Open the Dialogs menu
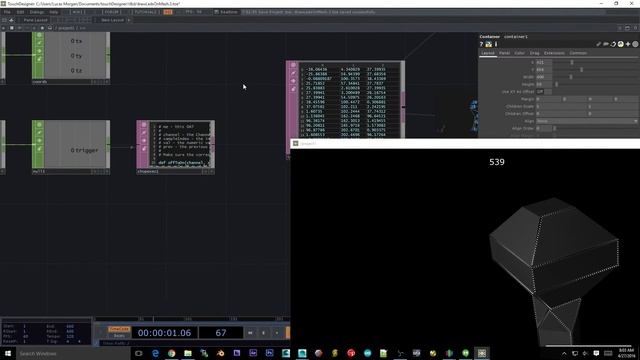Screen dimensions: 640x360 [x=37, y=12]
